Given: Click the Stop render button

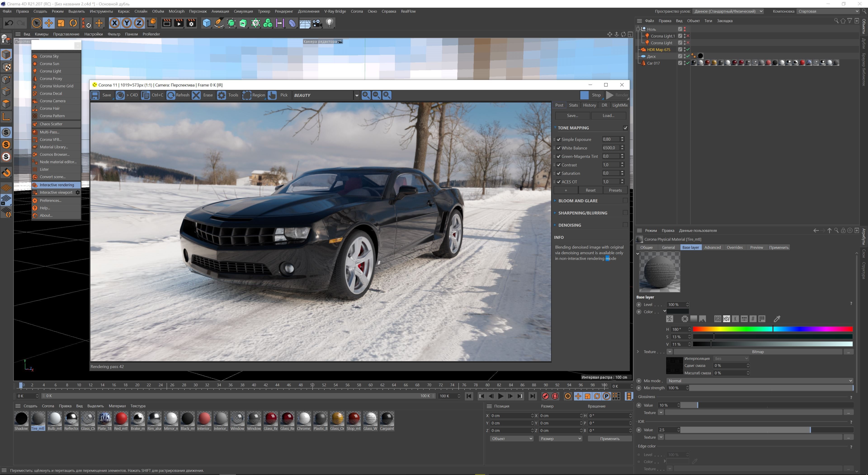Looking at the screenshot, I should coord(592,95).
